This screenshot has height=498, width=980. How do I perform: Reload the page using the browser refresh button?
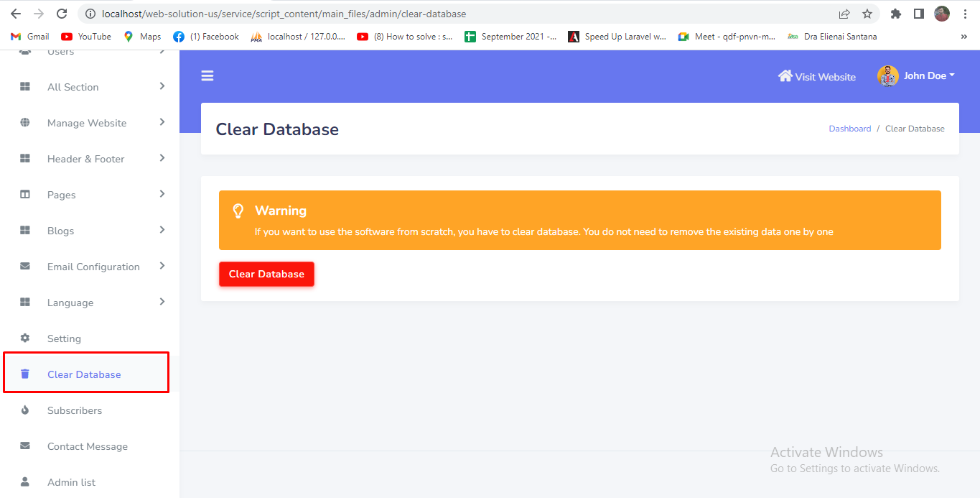62,14
